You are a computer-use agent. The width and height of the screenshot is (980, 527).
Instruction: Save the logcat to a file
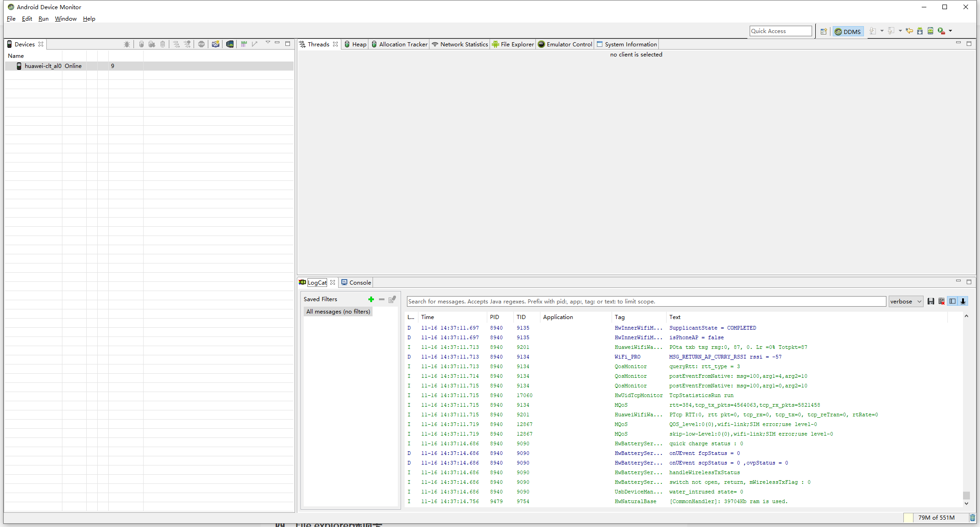[930, 302]
